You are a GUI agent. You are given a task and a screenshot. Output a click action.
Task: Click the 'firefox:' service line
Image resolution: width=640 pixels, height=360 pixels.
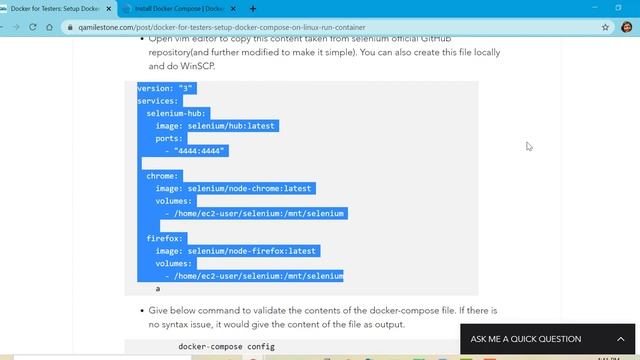click(x=165, y=238)
